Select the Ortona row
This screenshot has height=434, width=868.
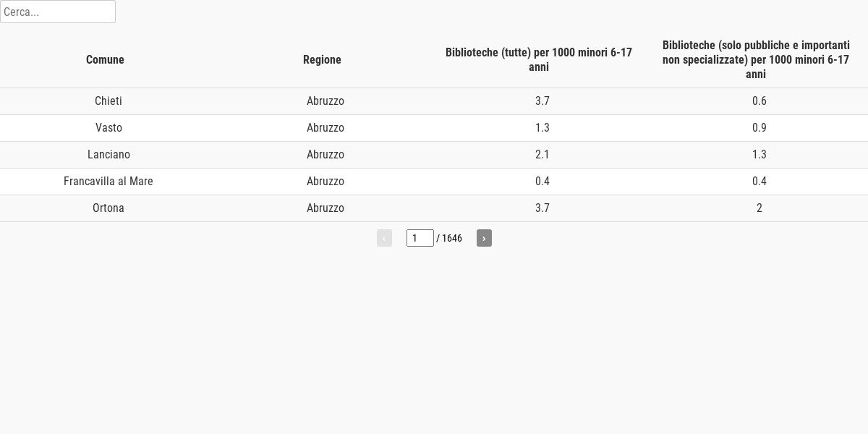coord(434,208)
